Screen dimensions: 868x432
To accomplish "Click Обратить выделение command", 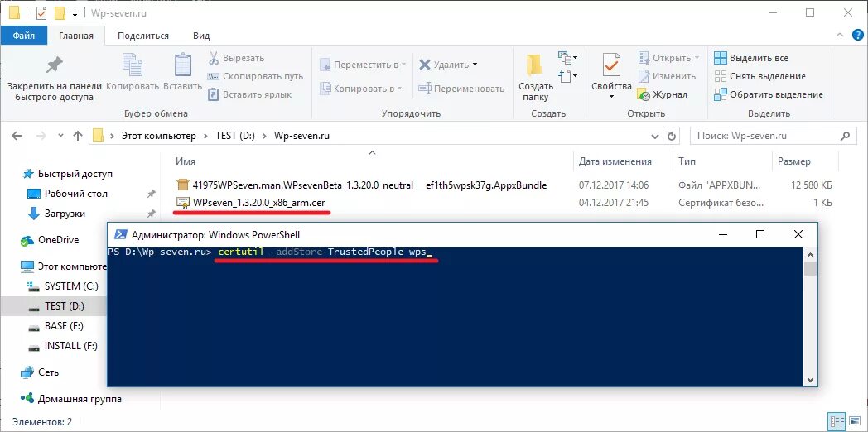I will [x=769, y=94].
